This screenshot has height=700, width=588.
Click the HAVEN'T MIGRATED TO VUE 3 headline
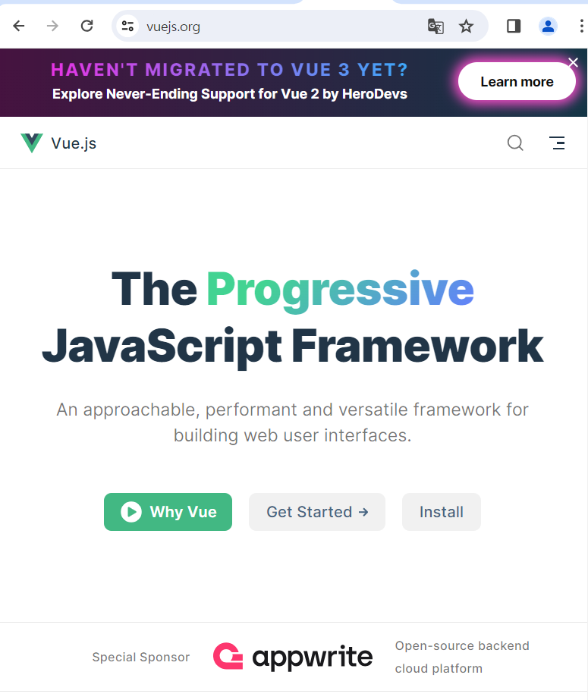[229, 69]
